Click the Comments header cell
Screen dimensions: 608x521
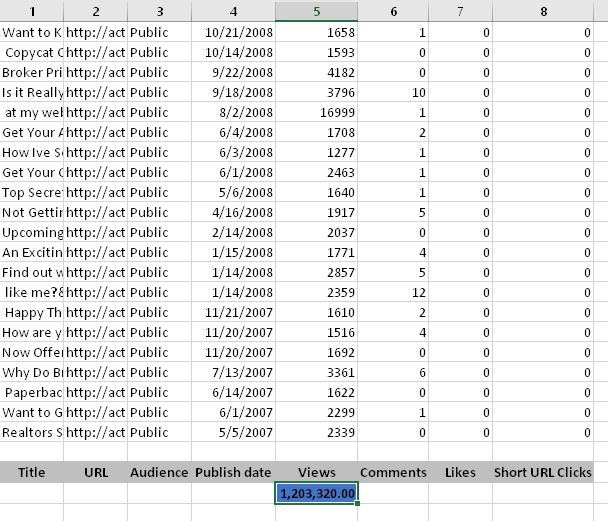point(393,472)
